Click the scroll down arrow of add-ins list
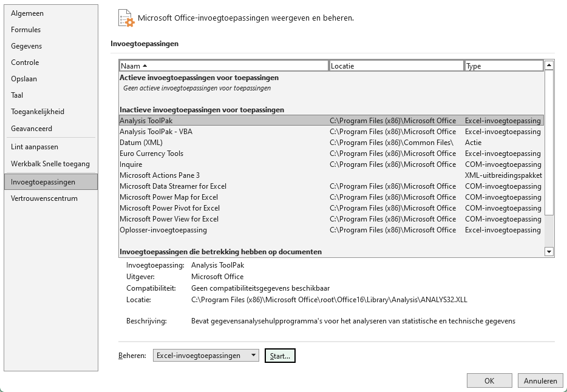This screenshot has height=392, width=567. (x=549, y=252)
